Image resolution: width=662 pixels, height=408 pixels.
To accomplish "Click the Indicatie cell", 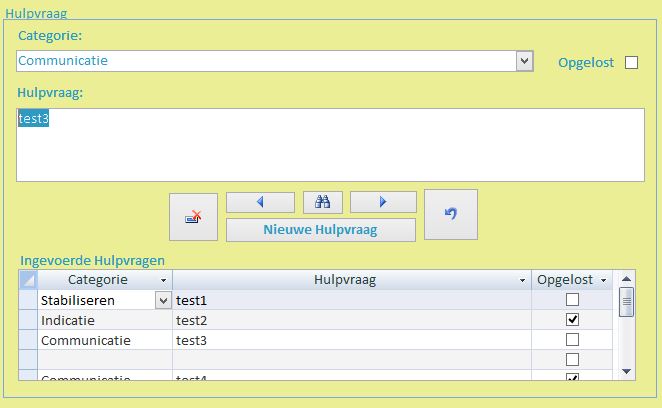I will click(105, 320).
